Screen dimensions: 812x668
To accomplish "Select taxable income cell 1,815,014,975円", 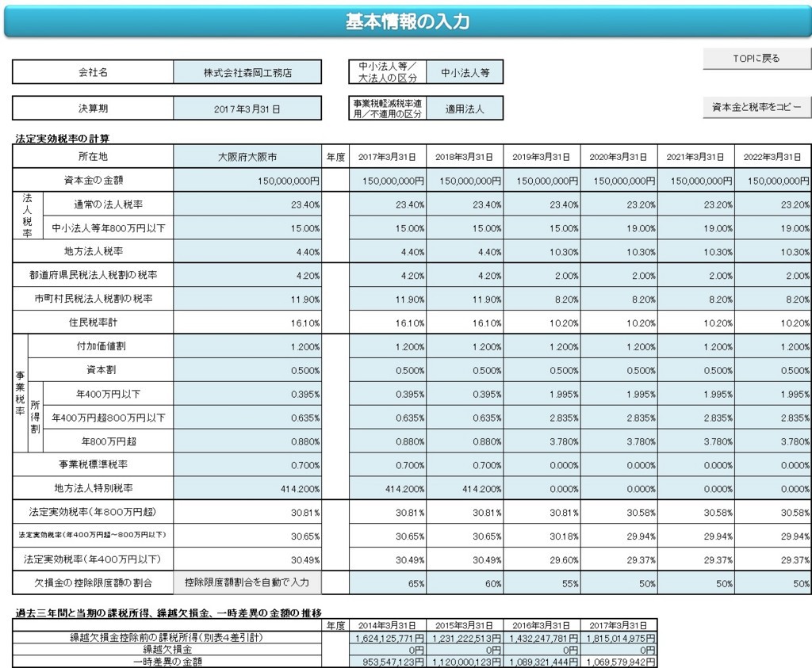I will point(619,638).
